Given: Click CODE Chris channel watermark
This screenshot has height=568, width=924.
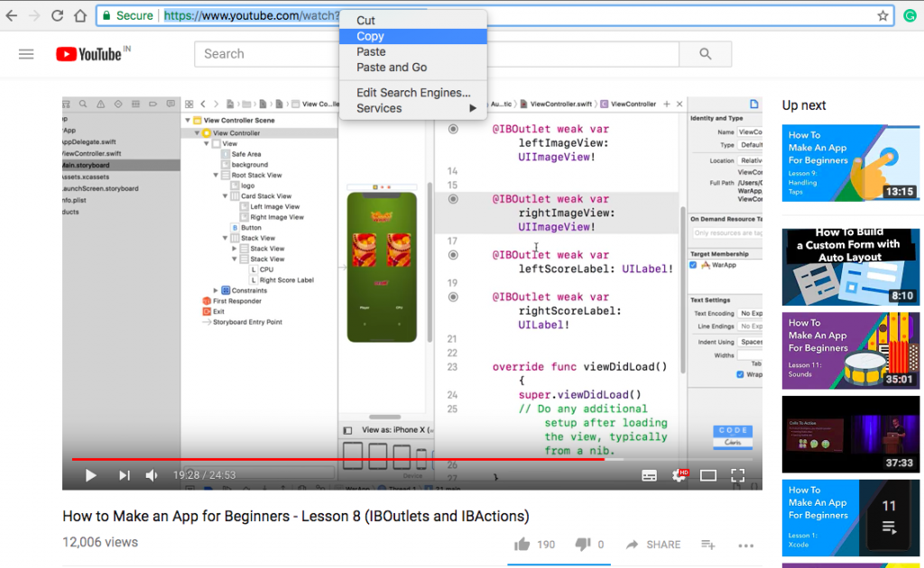Looking at the screenshot, I should pyautogui.click(x=733, y=436).
